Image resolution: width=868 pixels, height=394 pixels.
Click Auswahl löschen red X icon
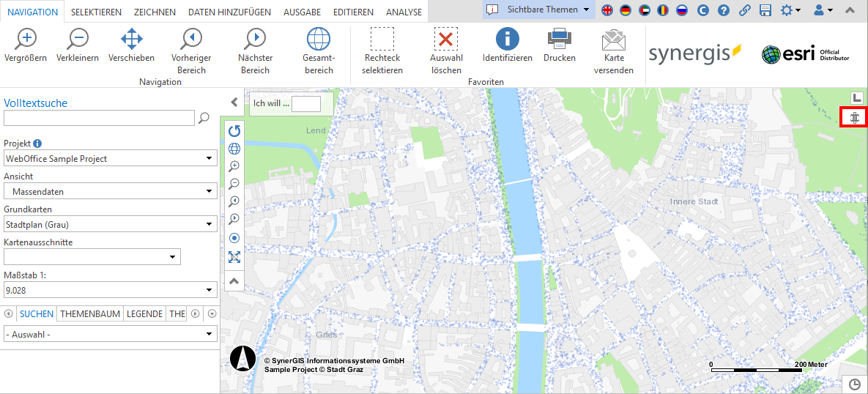click(445, 39)
